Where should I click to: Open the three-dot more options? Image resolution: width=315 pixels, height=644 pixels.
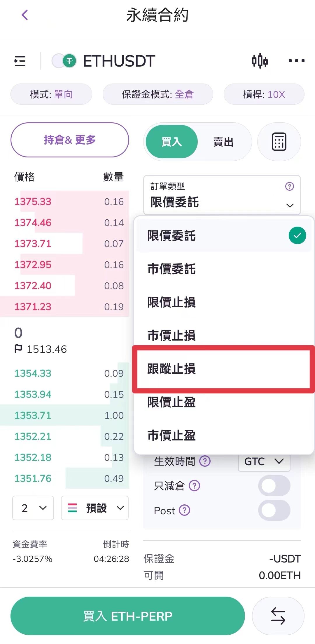[x=296, y=61]
